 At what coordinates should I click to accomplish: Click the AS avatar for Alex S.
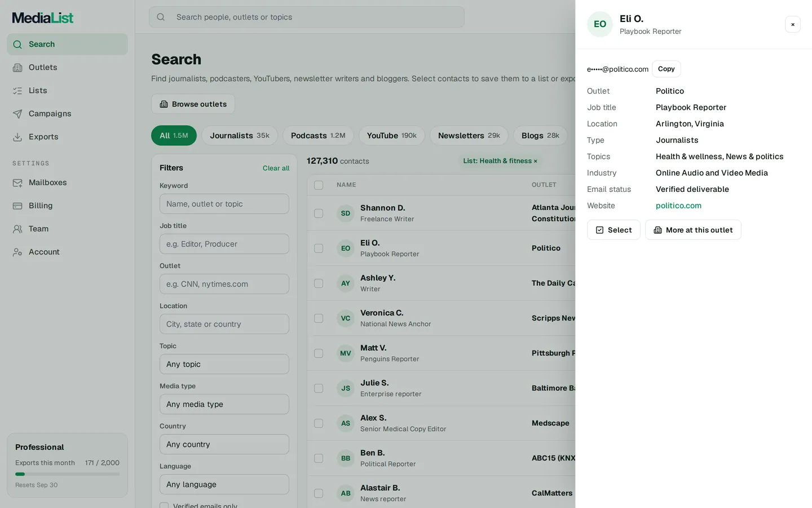coord(346,423)
